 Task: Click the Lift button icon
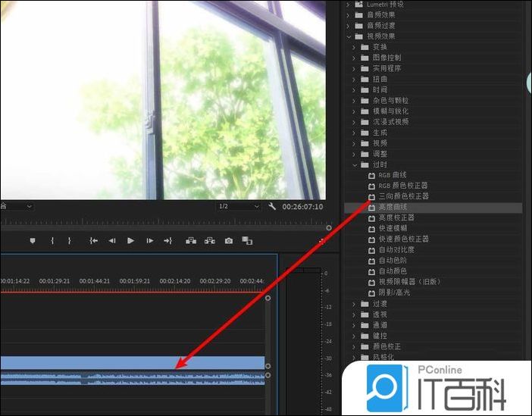pos(191,240)
